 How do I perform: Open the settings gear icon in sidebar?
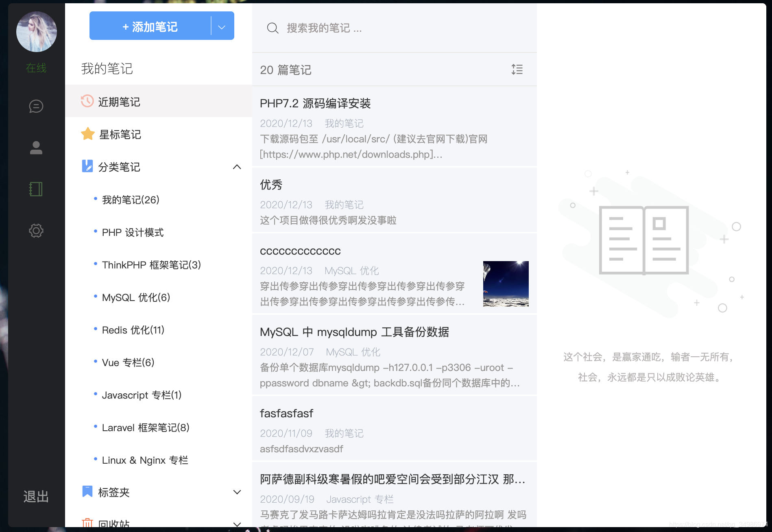(x=36, y=231)
